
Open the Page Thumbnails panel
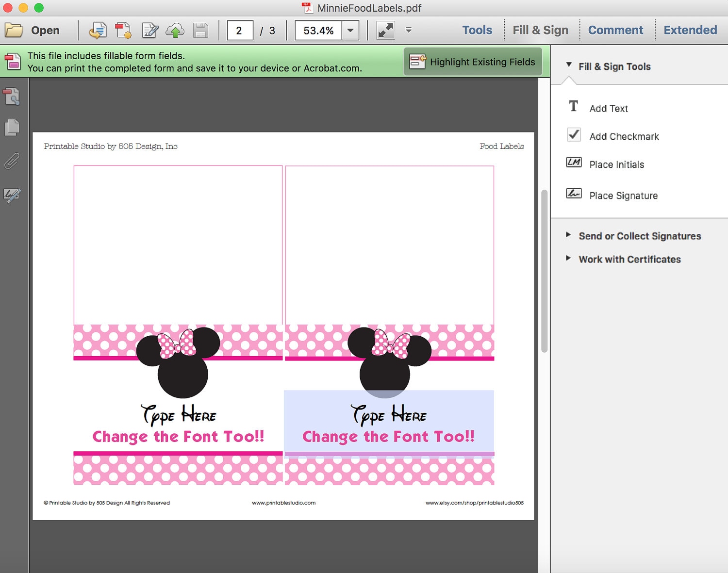coord(12,128)
